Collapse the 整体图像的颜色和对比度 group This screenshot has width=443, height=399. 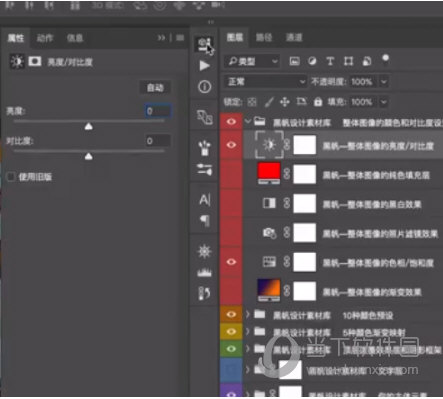point(248,121)
